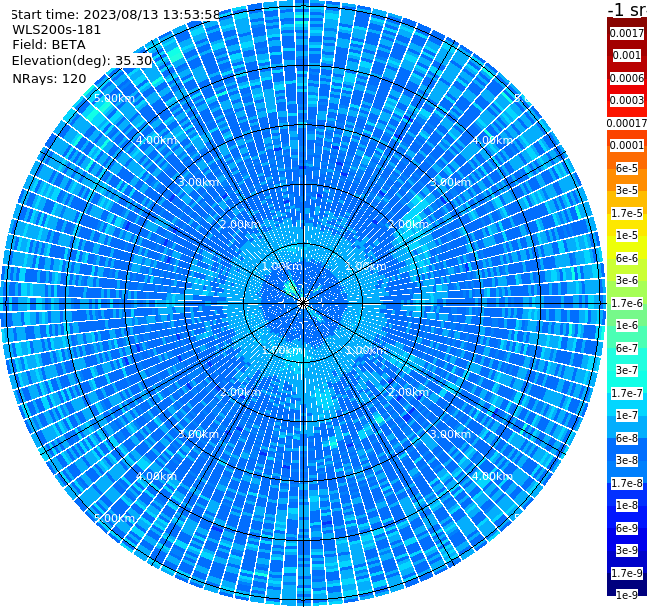This screenshot has width=647, height=607.
Task: Click the Field: BETA label
Action: [49, 45]
